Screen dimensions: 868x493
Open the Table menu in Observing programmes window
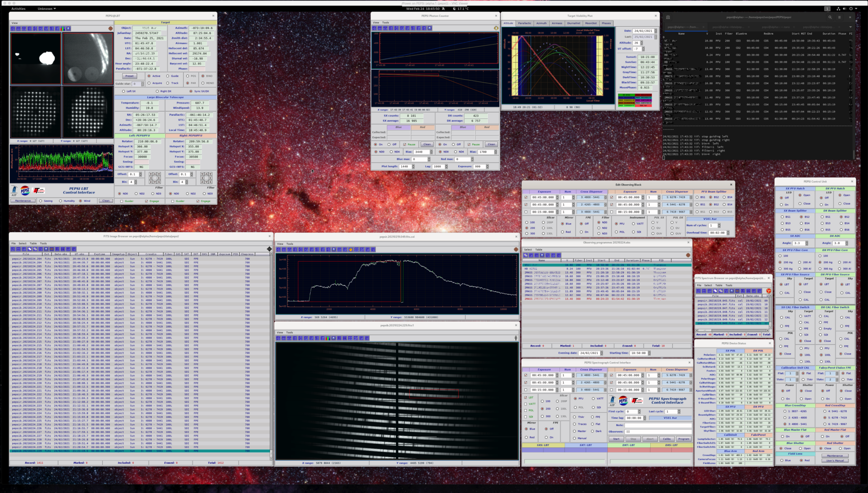pos(539,249)
